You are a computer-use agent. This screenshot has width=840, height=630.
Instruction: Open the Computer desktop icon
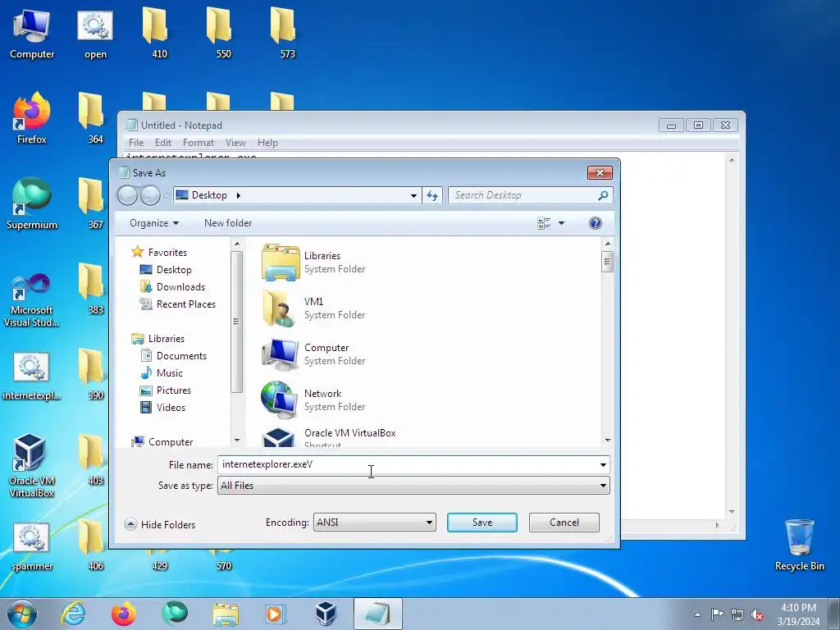[32, 34]
